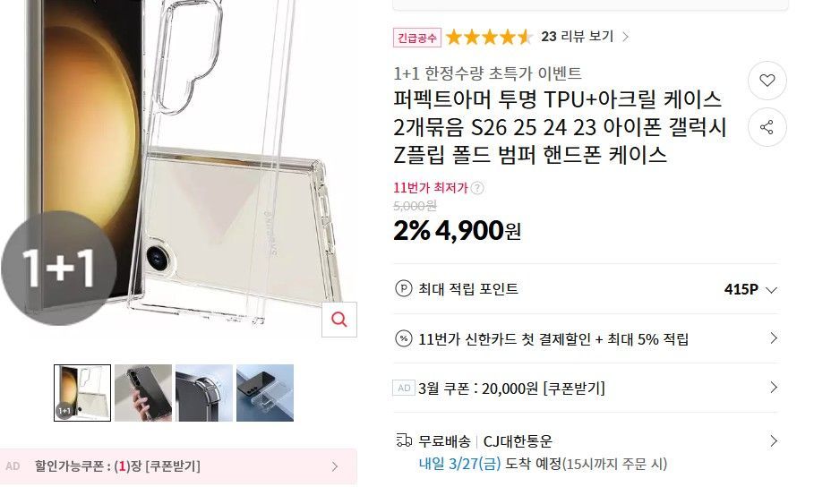Expand the 3월 쿠폰 20,000원 row arrow
831x504 pixels.
(x=774, y=388)
